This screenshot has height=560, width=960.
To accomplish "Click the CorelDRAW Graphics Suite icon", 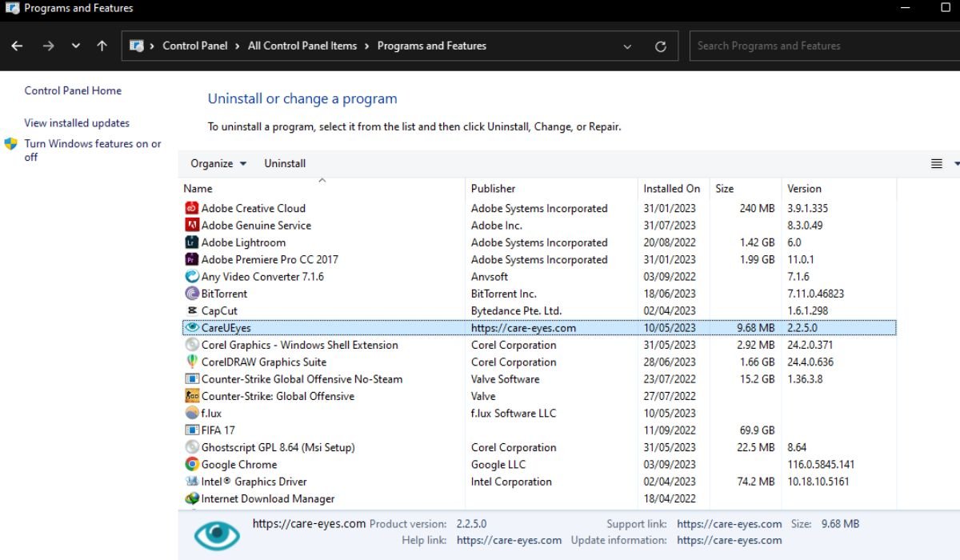I will [x=191, y=362].
